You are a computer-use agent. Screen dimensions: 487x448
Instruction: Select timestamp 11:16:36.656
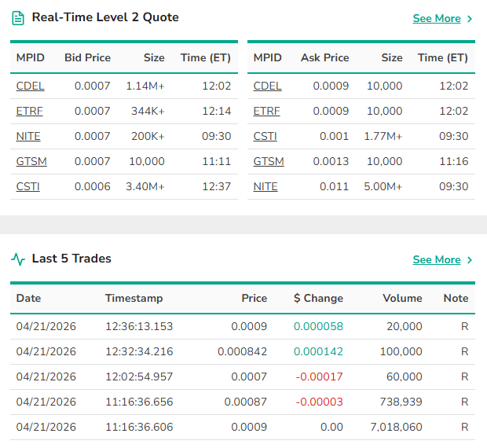tap(139, 402)
